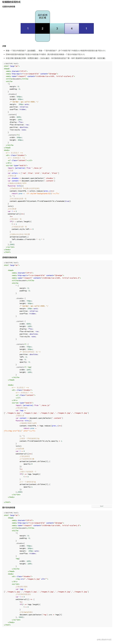Click the leftmost blue box labeled 1
Viewport: 115px width, 644px height.
28,28
